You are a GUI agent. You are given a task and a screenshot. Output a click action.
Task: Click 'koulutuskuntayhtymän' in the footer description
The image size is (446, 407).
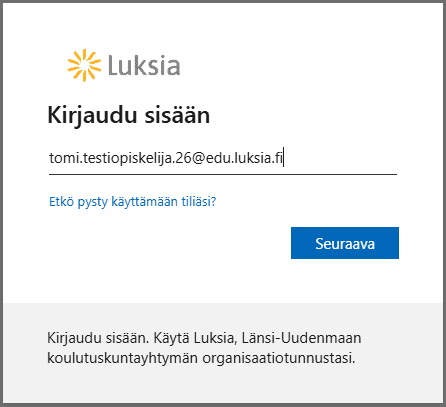[x=122, y=358]
